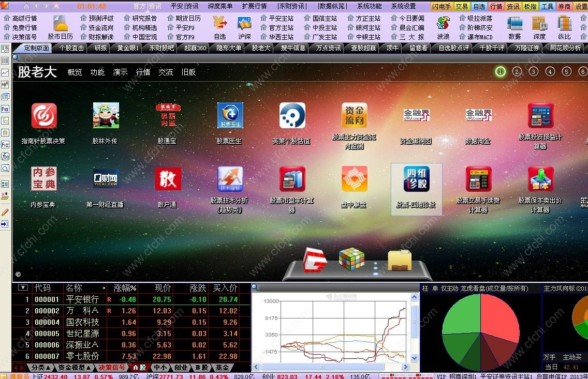Image resolution: width=588 pixels, height=379 pixels.
Task: Switch to the 个股直击 tab
Action: 71,48
